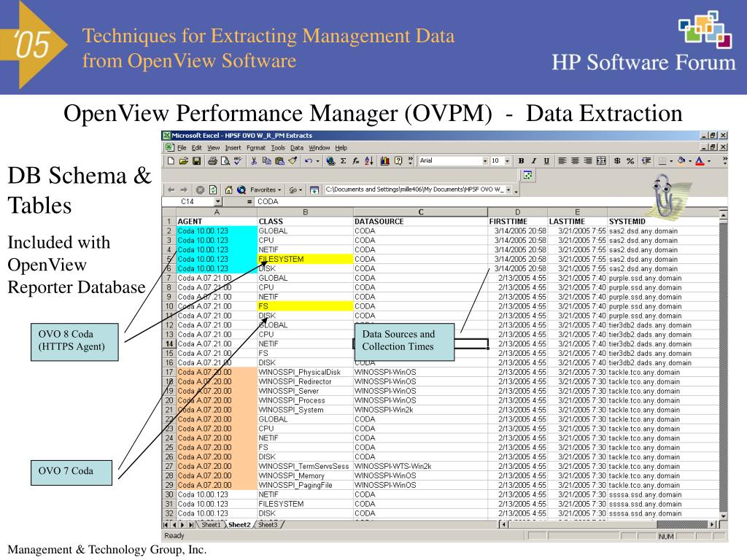The height and width of the screenshot is (560, 747).
Task: Undo the last action
Action: (309, 161)
